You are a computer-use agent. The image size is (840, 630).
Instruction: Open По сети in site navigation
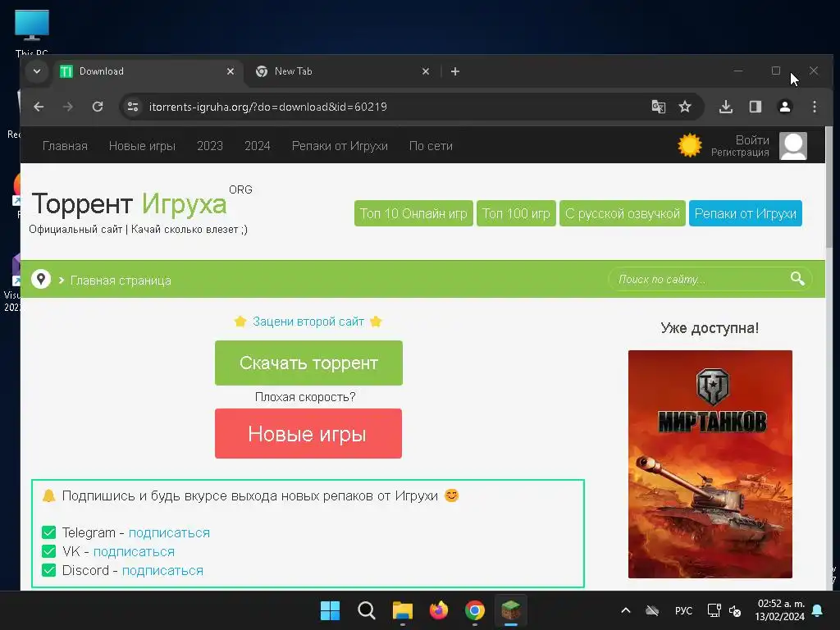coord(431,146)
